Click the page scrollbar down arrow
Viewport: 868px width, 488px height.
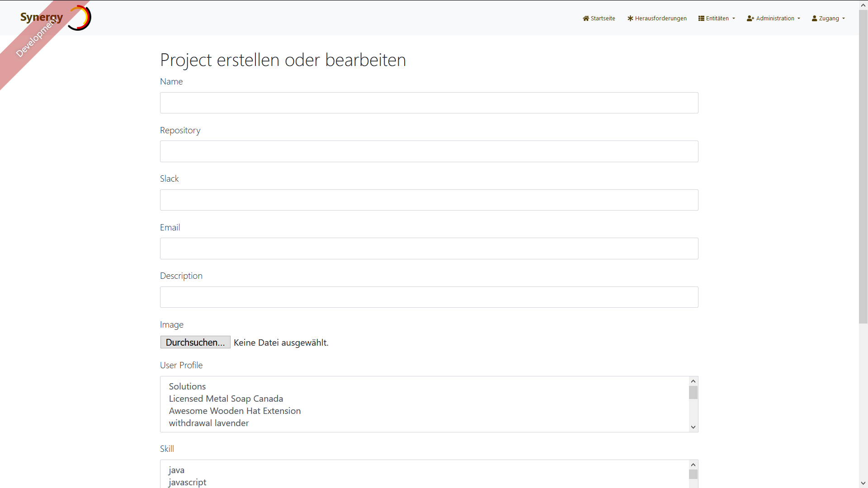[863, 483]
